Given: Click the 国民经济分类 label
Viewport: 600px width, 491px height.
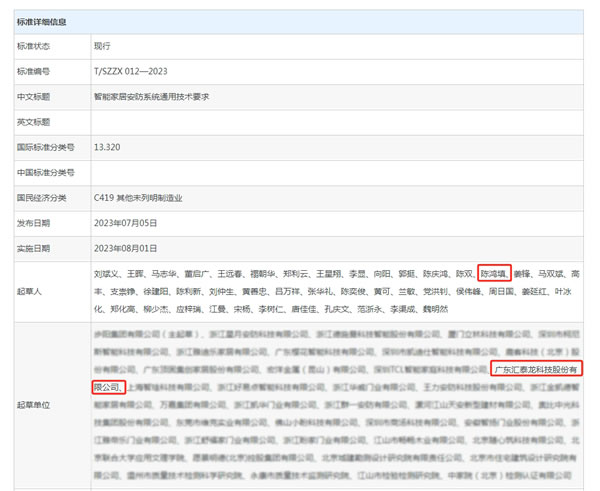Looking at the screenshot, I should (x=41, y=198).
